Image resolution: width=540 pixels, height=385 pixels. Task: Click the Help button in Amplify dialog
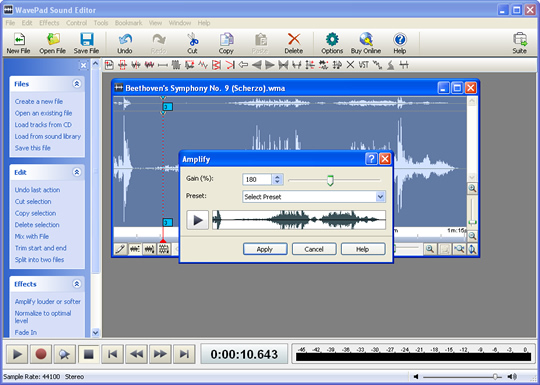363,249
